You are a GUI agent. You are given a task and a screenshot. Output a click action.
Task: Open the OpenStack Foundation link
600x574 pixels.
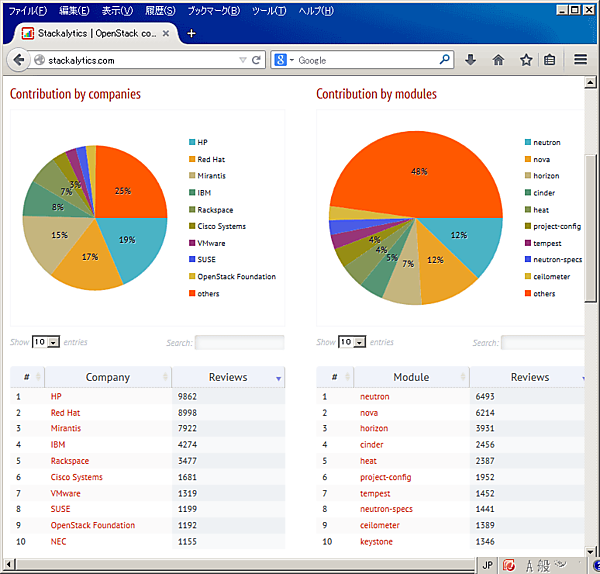pos(93,525)
